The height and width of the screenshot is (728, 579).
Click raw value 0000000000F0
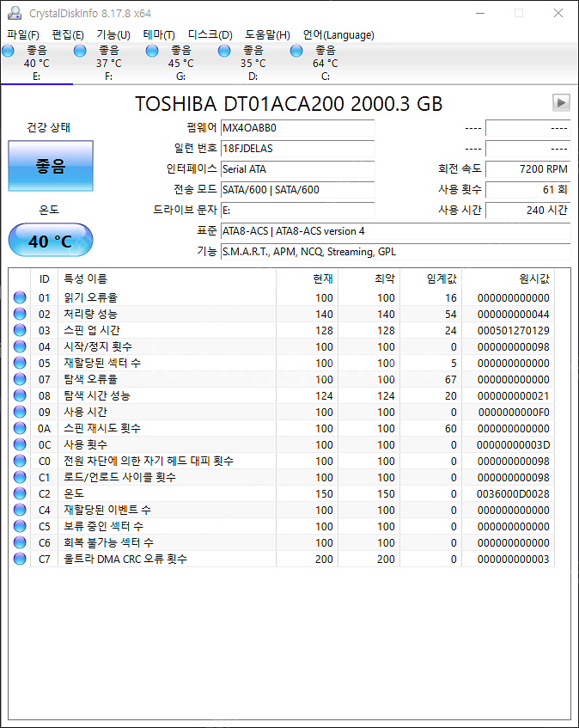pos(514,413)
